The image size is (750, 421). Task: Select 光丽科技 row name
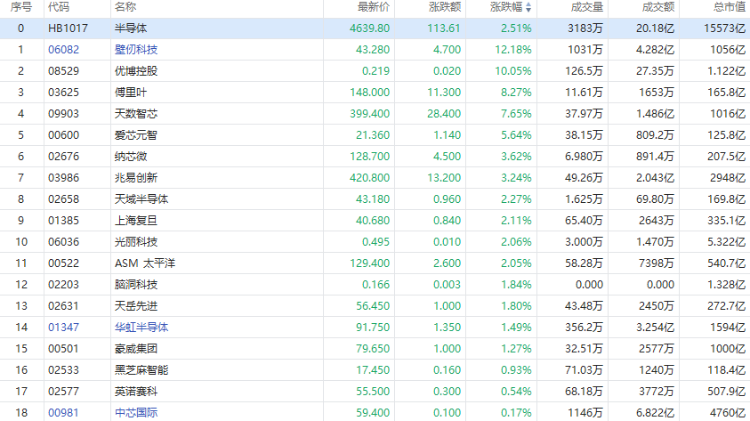(136, 242)
